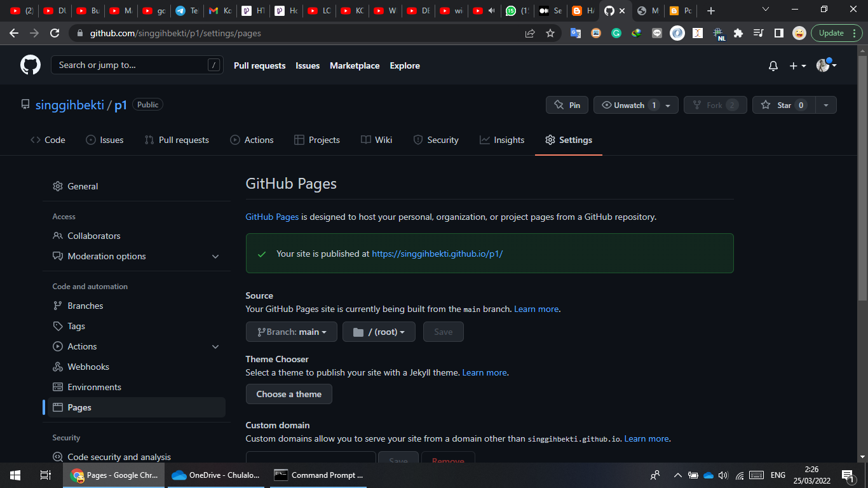Image resolution: width=868 pixels, height=488 pixels.
Task: Expand the sidebar Actions chevron
Action: pos(215,346)
